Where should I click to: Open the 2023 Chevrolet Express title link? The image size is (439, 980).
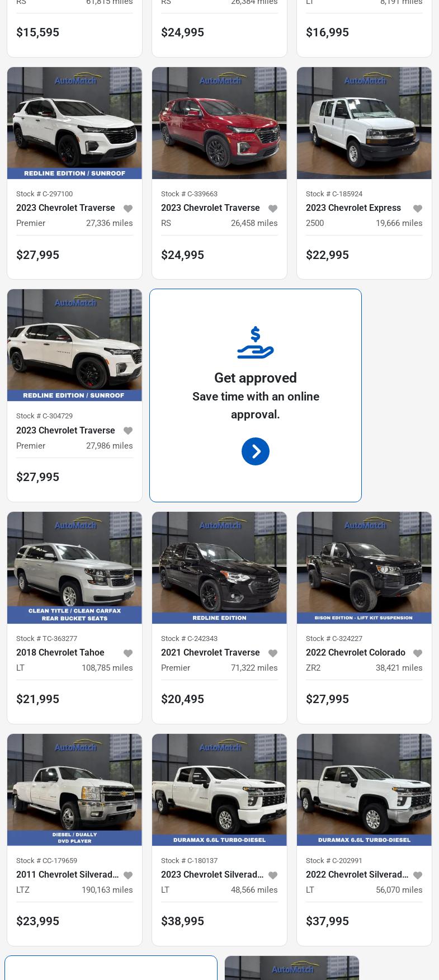point(353,208)
